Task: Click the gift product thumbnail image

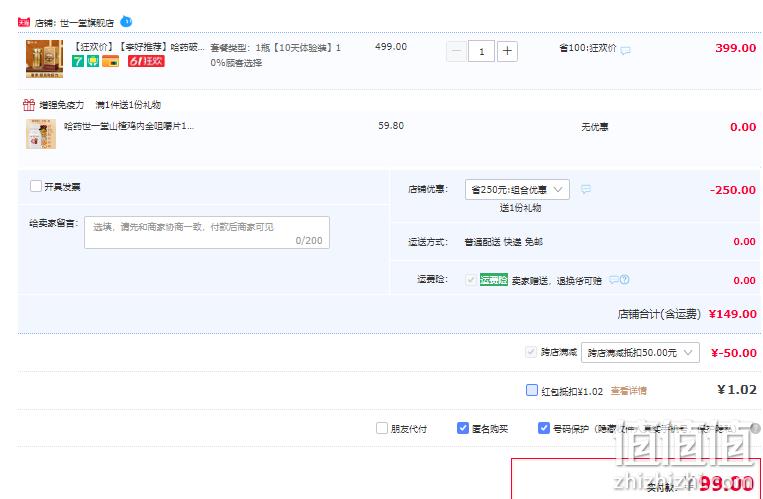Action: 41,134
